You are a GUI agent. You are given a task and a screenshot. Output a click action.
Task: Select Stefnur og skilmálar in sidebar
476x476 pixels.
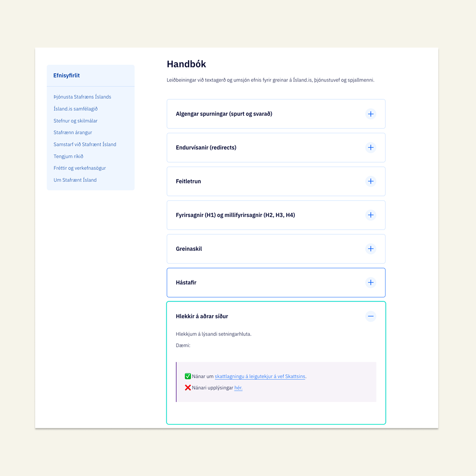click(x=75, y=120)
